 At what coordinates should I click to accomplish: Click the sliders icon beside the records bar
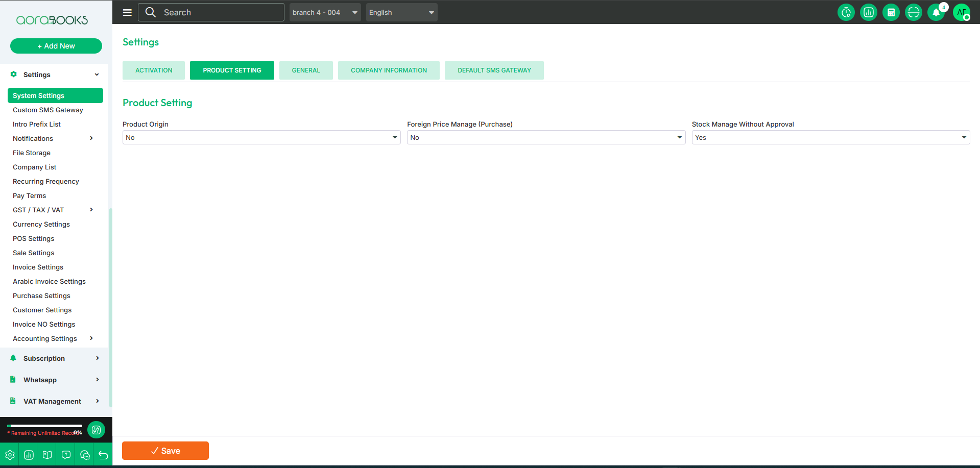(96, 430)
